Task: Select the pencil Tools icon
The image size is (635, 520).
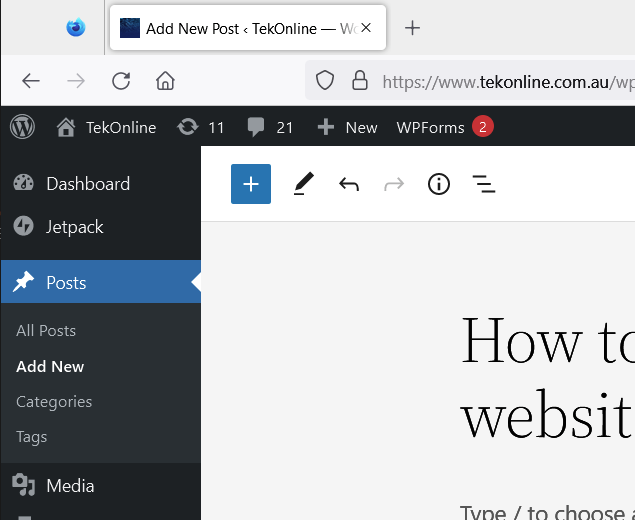Action: 303,184
